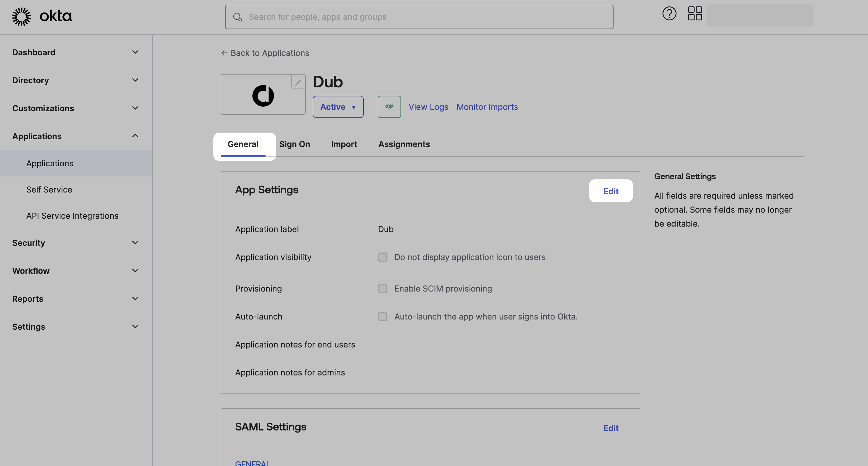
Task: Click the Dub application title heading
Action: coord(328,82)
